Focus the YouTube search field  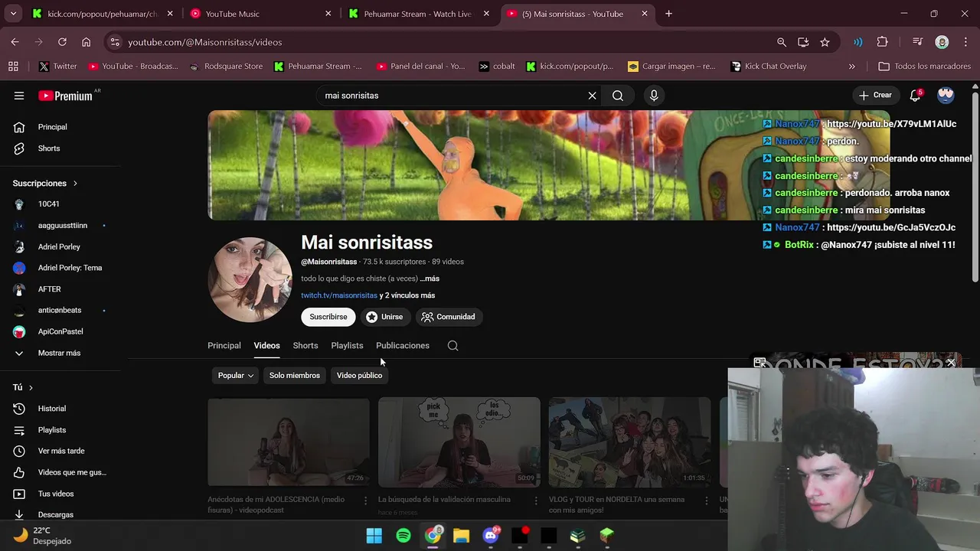tap(452, 96)
